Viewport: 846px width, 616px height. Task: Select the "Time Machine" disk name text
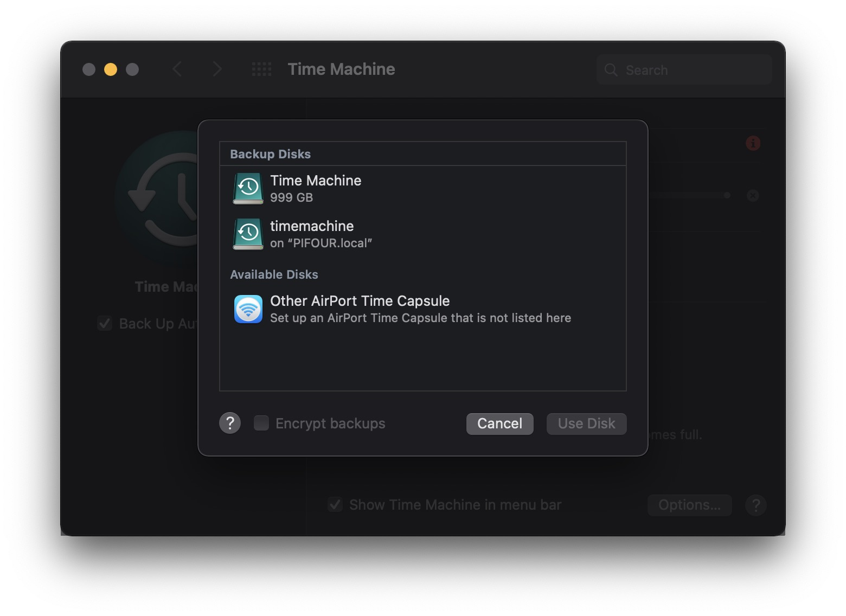(x=316, y=181)
